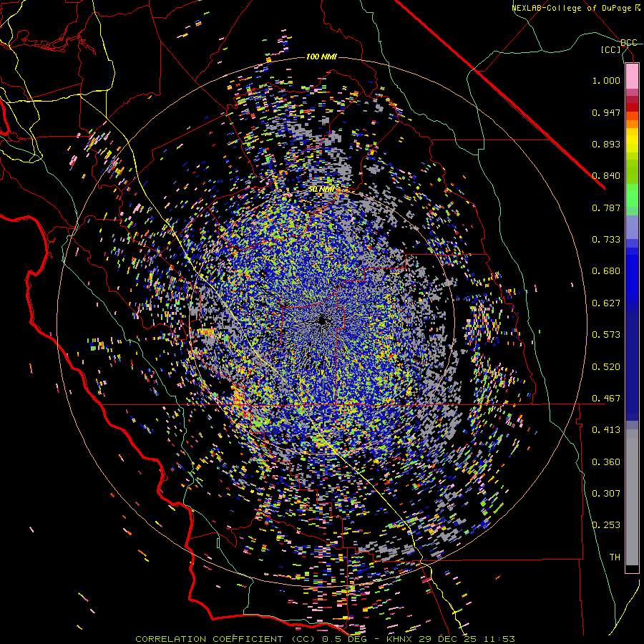Click the CC unit label above colorbar

(x=611, y=49)
